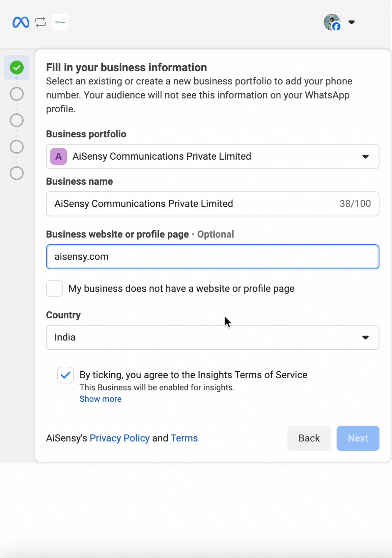Screen dimensions: 392x558
Task: Click the Facebook profile avatar
Action: click(332, 22)
